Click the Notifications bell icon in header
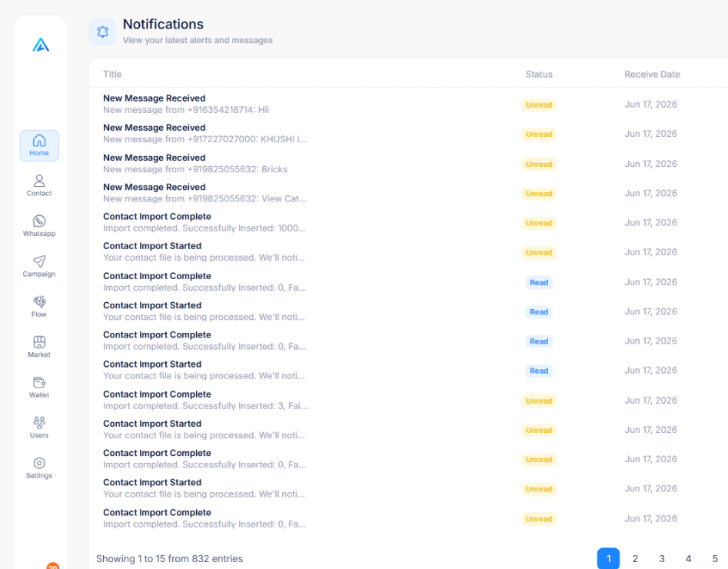 pyautogui.click(x=102, y=32)
